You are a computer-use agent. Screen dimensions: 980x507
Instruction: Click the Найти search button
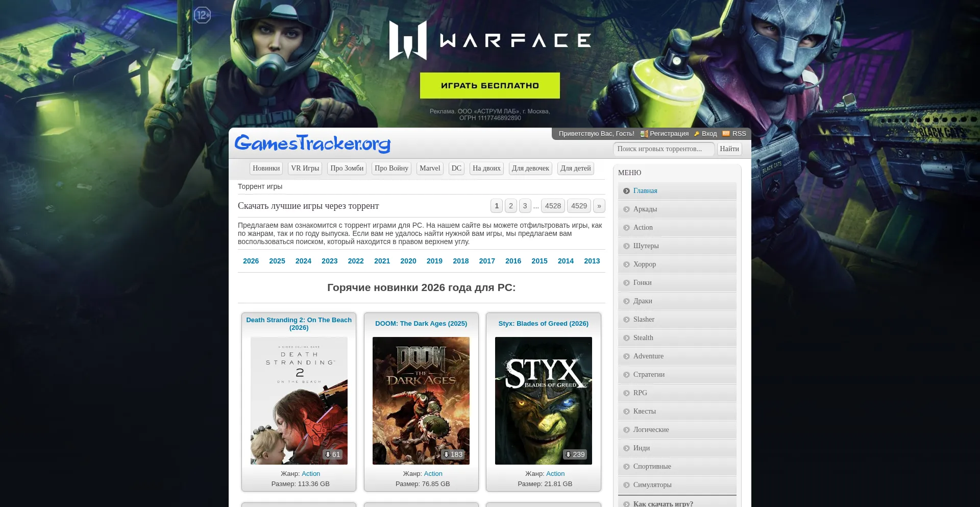729,149
